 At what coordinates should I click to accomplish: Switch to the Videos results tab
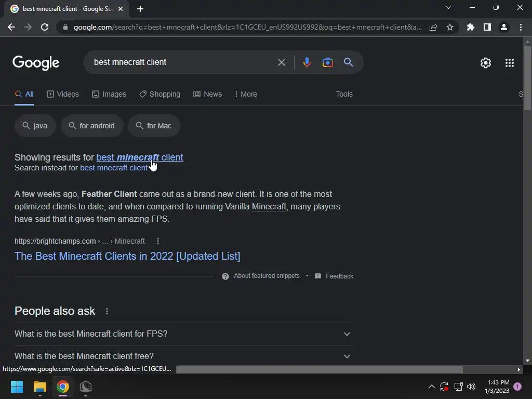pyautogui.click(x=63, y=95)
